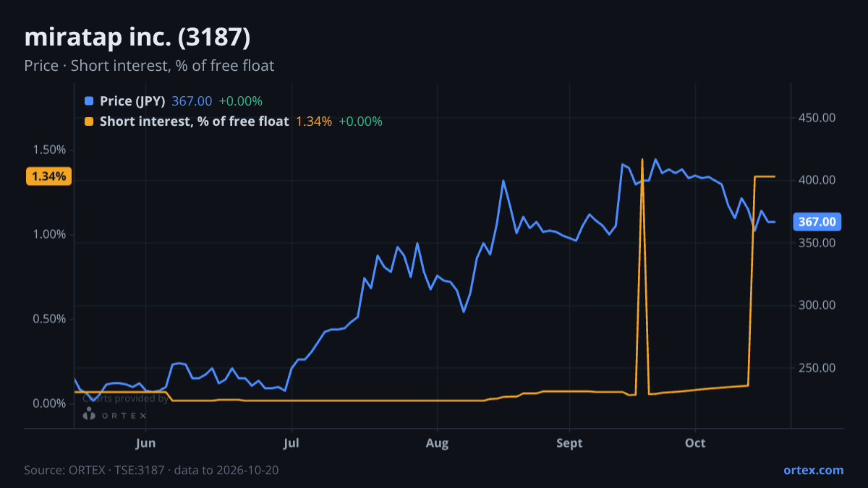Image resolution: width=868 pixels, height=488 pixels.
Task: Click the Jun label on time axis
Action: (x=146, y=442)
